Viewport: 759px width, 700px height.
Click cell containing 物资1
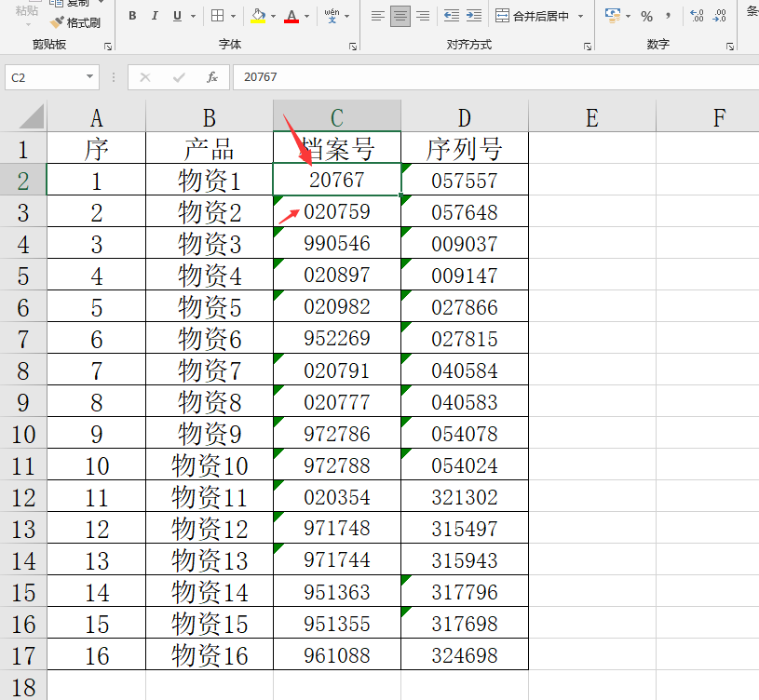[210, 180]
